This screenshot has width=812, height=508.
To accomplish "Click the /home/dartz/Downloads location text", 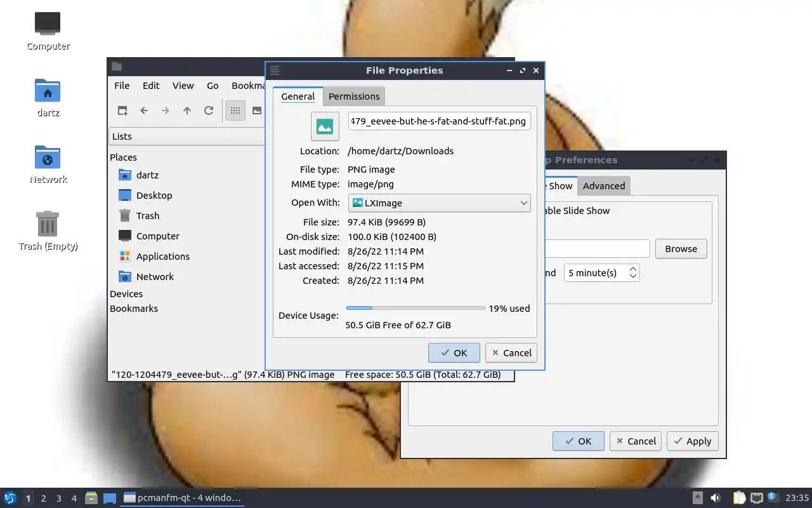I will [x=400, y=151].
